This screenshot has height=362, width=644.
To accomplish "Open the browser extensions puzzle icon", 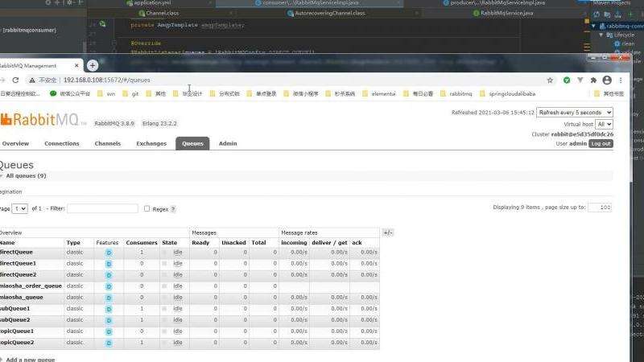I will point(593,80).
